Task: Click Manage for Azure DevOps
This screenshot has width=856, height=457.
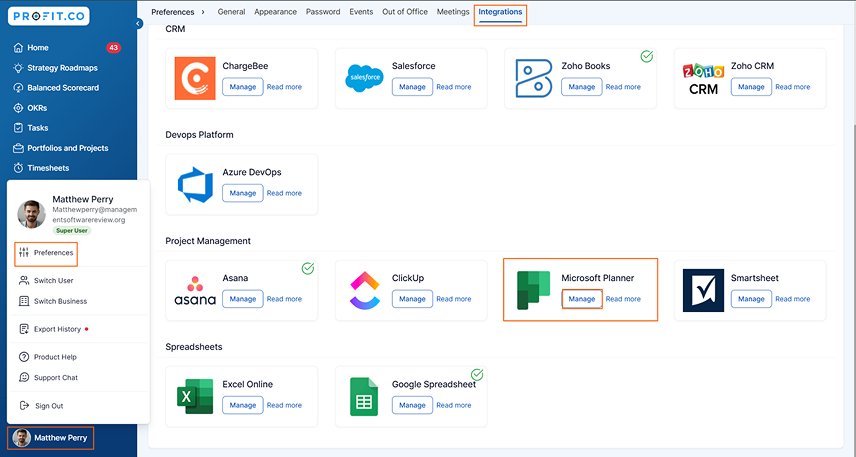Action: [243, 193]
